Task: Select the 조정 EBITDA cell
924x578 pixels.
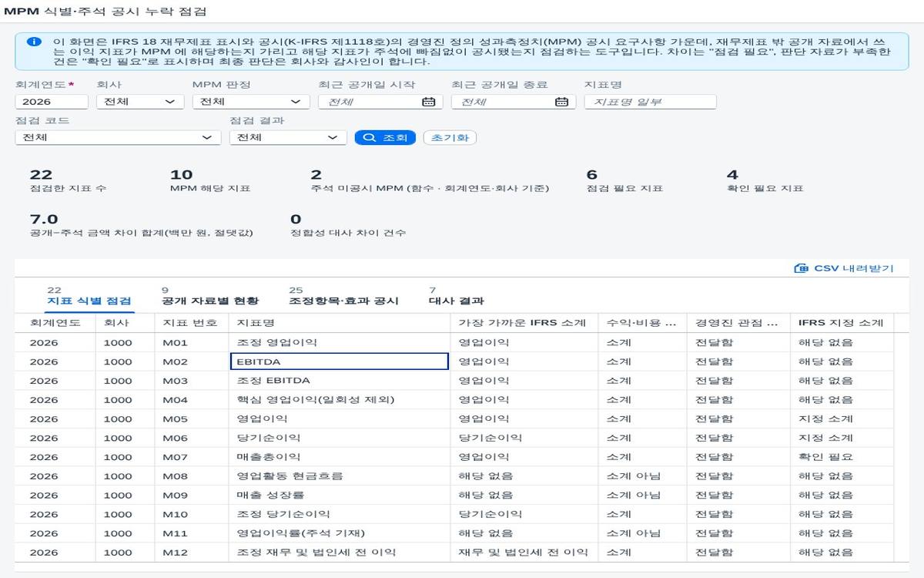Action: 340,381
